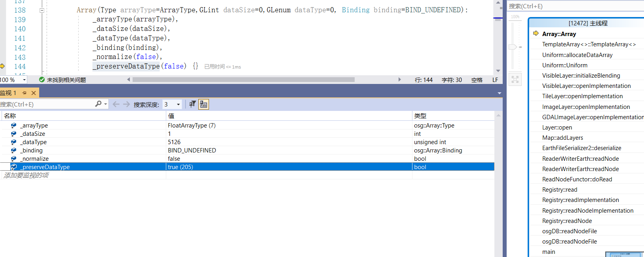This screenshot has height=257, width=644.
Task: Click value 5126 of _dataType
Action: [x=174, y=142]
